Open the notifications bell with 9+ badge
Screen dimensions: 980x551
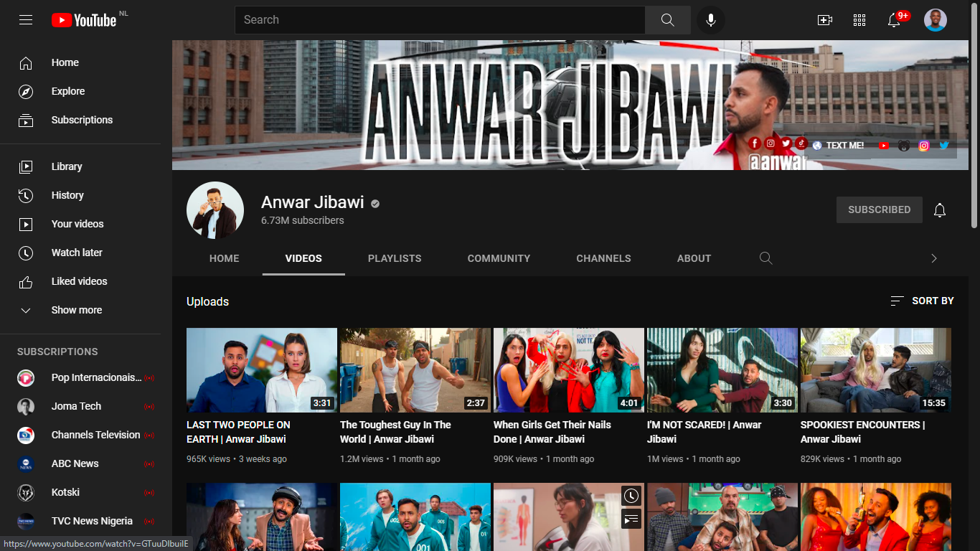(x=894, y=20)
